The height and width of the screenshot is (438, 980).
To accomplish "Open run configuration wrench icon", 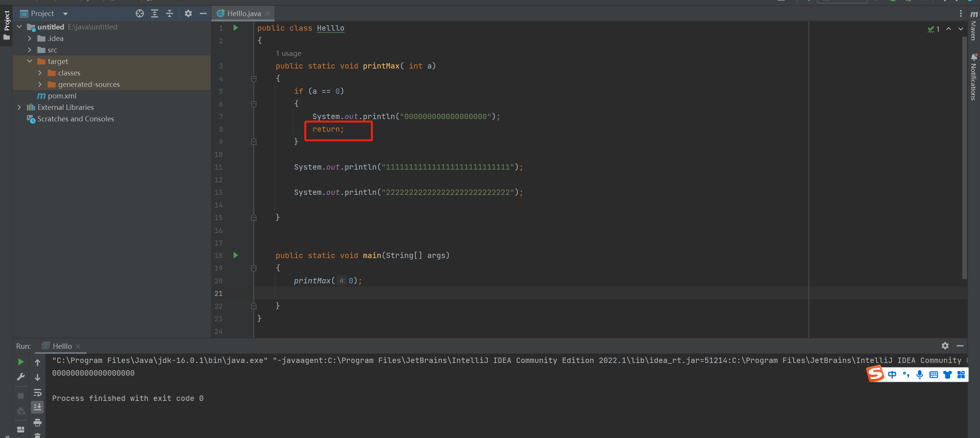I will (x=21, y=377).
